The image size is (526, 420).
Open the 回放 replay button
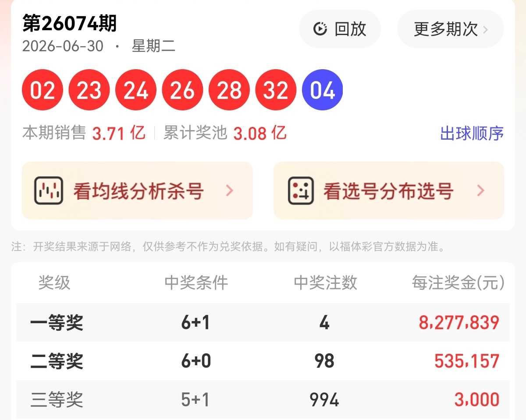coord(340,29)
